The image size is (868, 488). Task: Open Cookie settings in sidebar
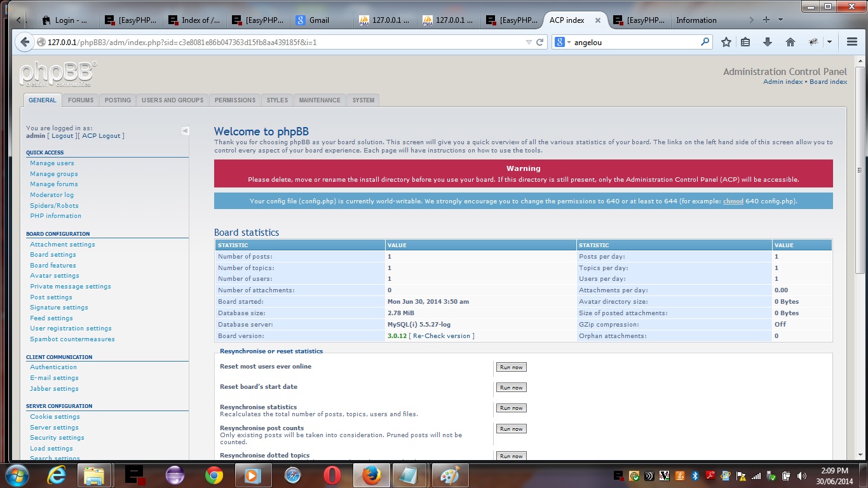pos(55,417)
